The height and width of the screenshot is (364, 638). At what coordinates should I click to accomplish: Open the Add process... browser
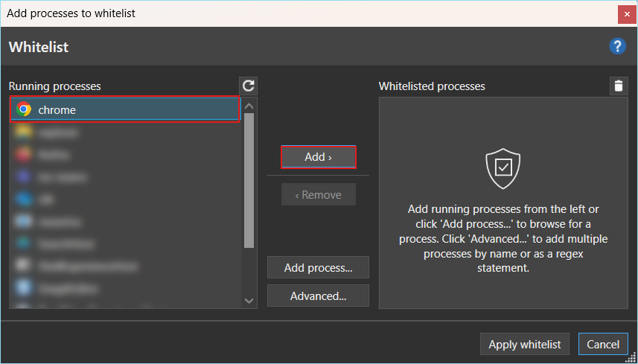click(x=318, y=268)
